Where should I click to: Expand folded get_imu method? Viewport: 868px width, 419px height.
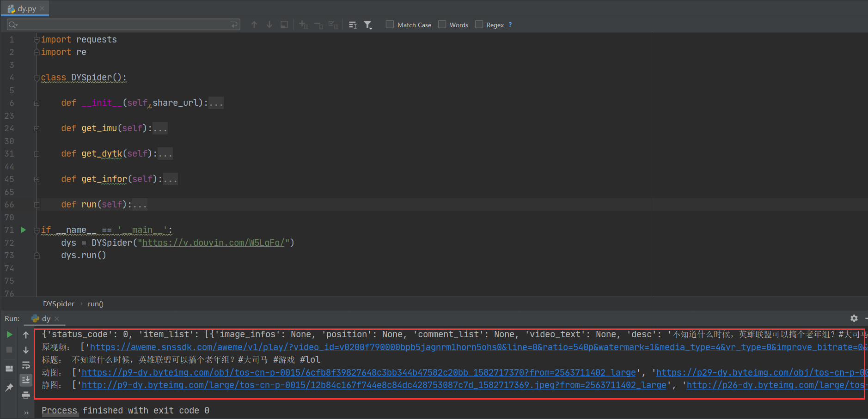(x=37, y=128)
